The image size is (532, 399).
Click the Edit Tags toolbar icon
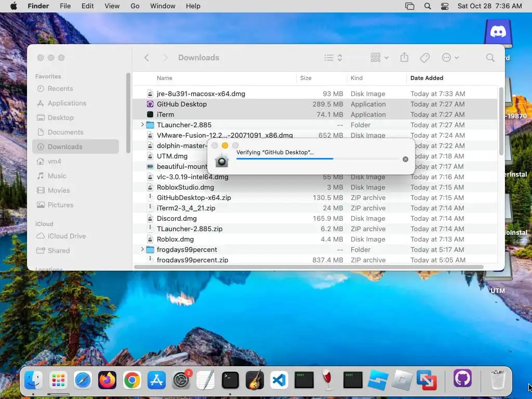[424, 58]
